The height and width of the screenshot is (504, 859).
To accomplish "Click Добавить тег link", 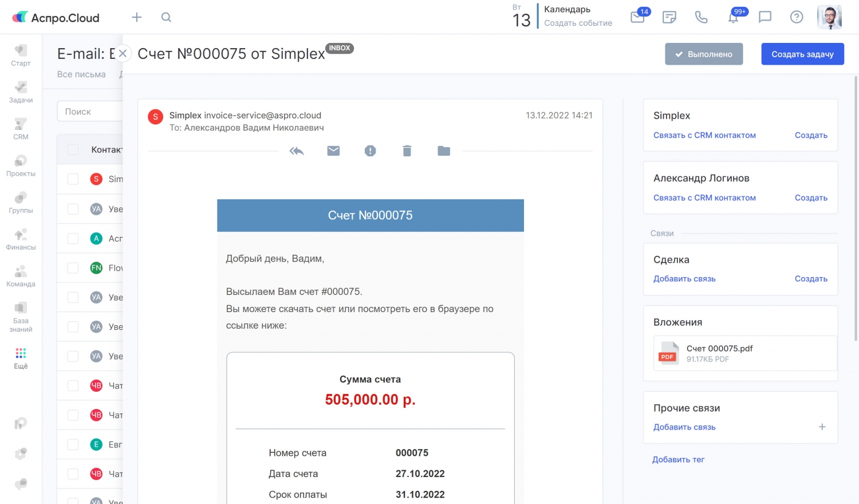I will (678, 459).
